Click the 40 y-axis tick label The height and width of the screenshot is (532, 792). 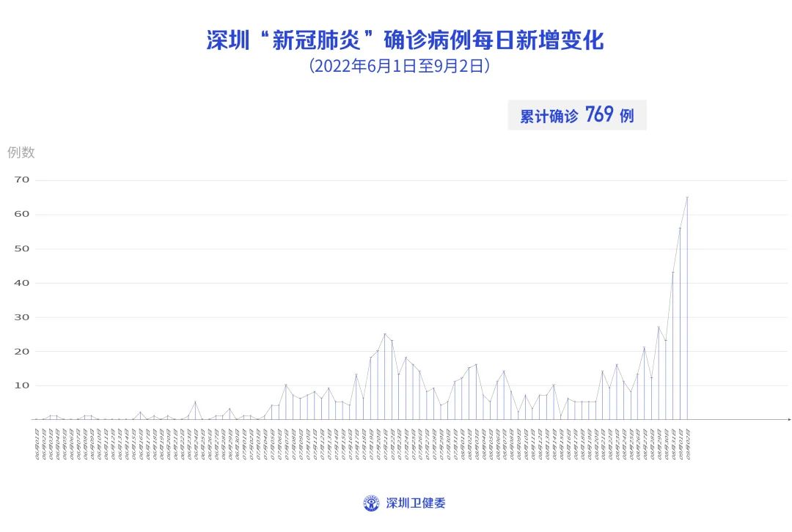21,283
